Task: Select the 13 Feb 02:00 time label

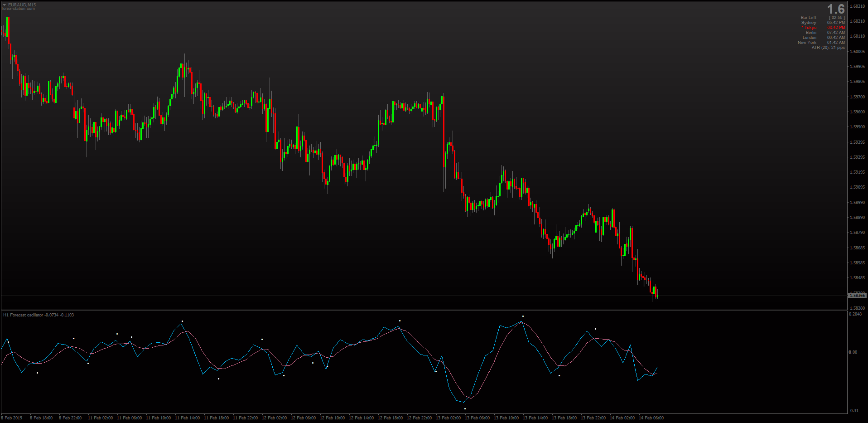Action: (448, 418)
